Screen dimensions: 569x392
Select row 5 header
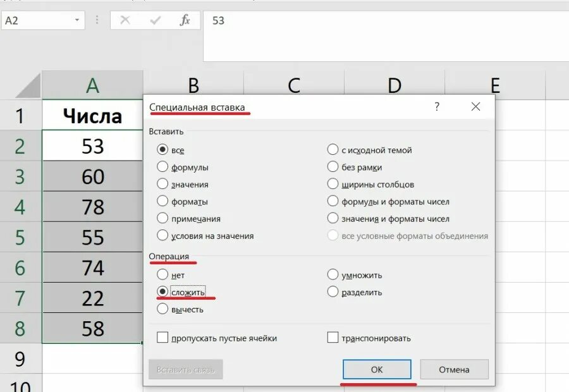[20, 237]
